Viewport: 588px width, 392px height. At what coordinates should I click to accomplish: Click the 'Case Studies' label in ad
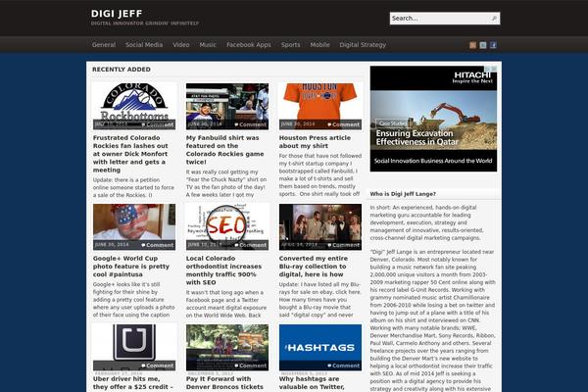(392, 123)
